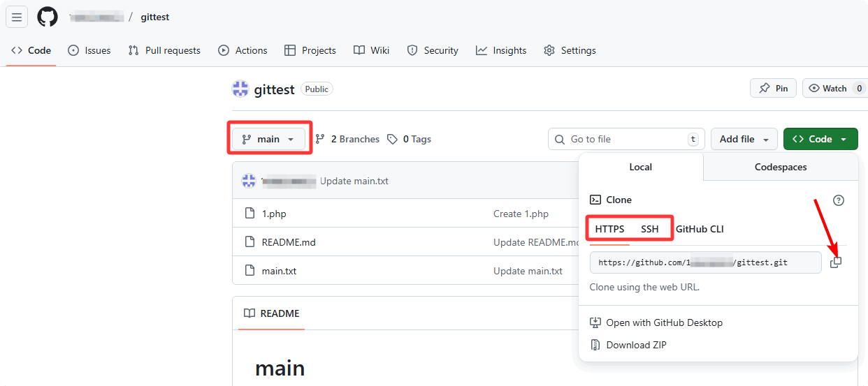Switch to the Codespaces tab
The height and width of the screenshot is (386, 868).
pos(780,167)
